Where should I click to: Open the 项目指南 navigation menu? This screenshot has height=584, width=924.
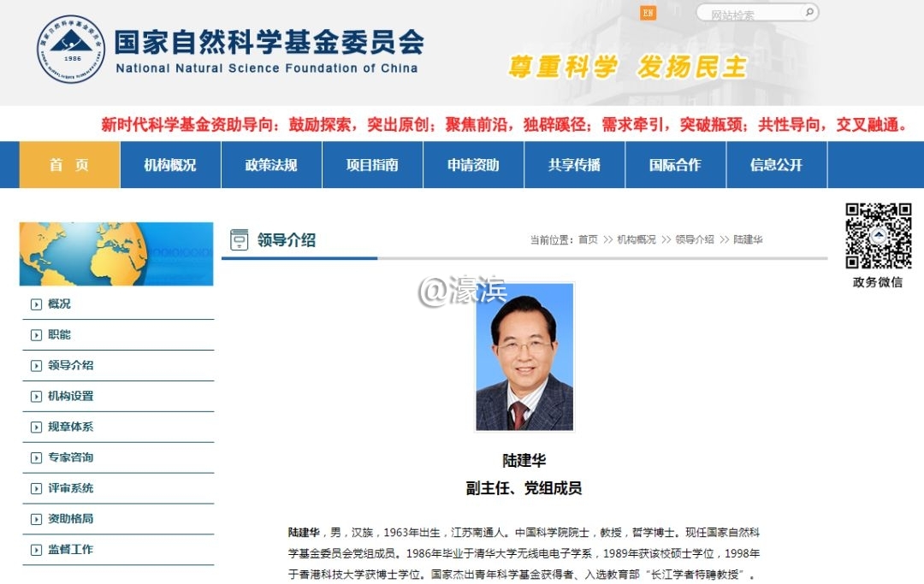click(372, 165)
